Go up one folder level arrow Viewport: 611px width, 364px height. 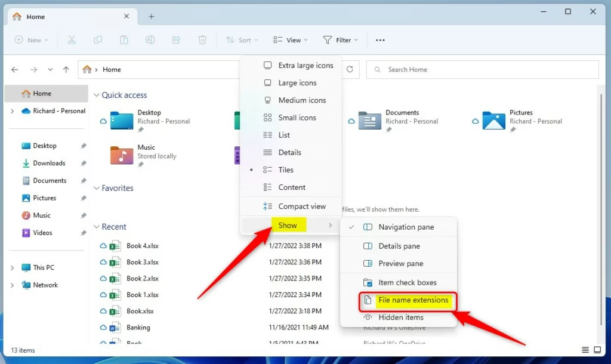pyautogui.click(x=66, y=70)
